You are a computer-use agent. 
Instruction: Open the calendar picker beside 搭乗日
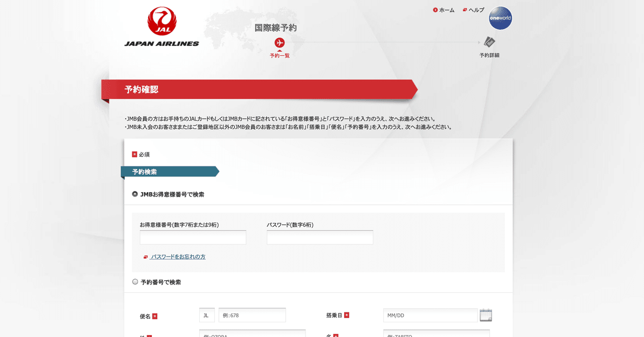pos(486,314)
